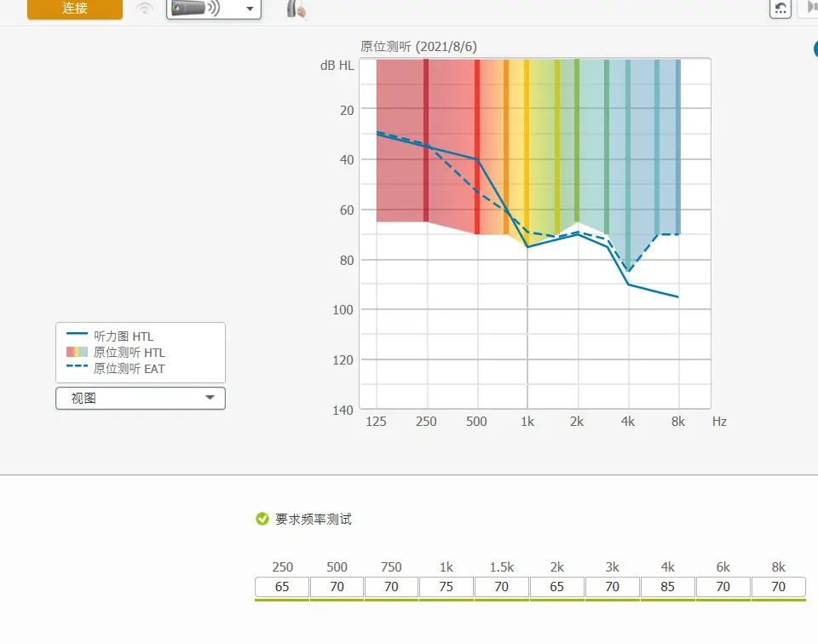
Task: Click the wireless signal icon
Action: tap(144, 9)
